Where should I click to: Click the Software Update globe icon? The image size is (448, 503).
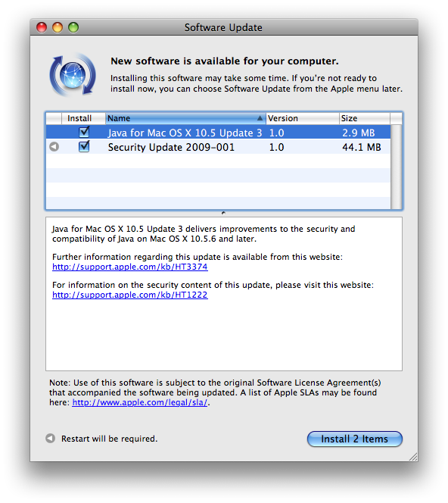tap(73, 75)
